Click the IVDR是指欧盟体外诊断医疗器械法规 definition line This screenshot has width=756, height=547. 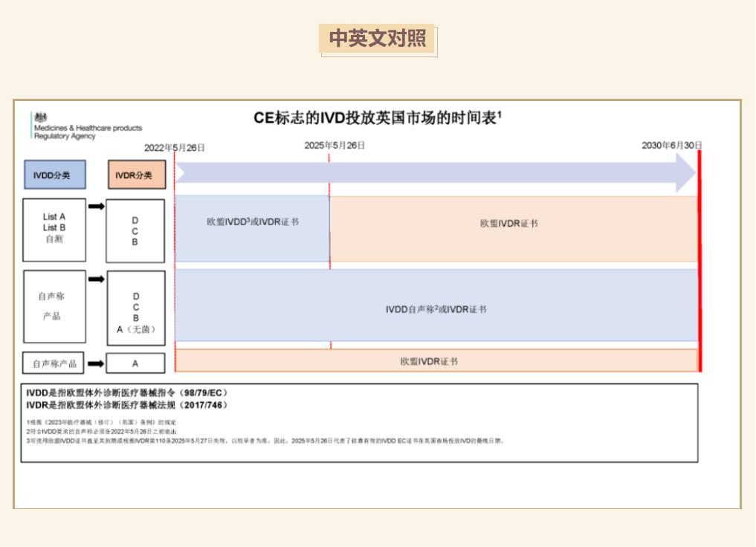click(127, 405)
